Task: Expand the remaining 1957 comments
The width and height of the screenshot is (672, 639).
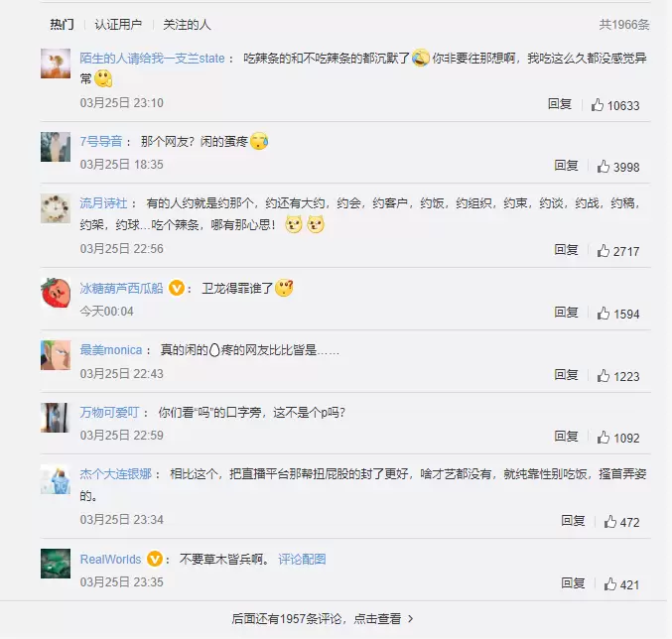Action: (x=323, y=619)
